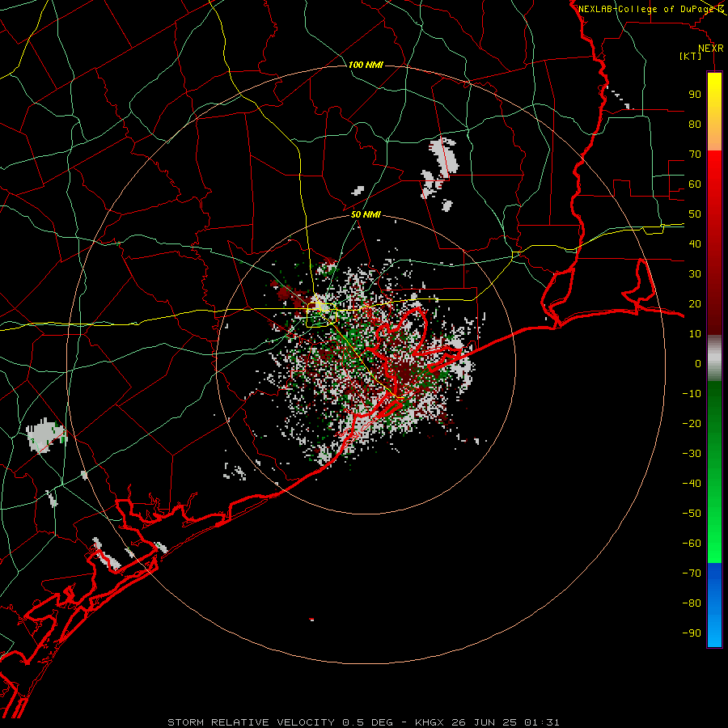Select the -80 knot scale label
Screen dimensions: 728x728
coord(692,603)
